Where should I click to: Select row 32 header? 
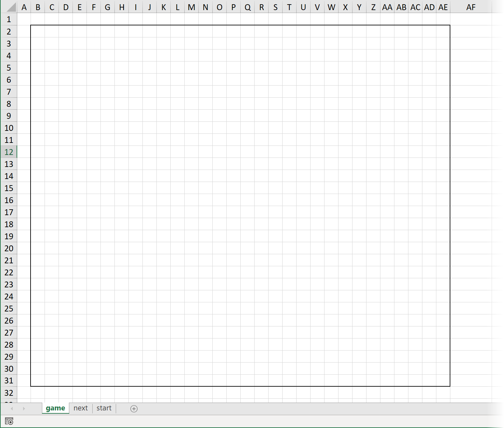tap(9, 393)
